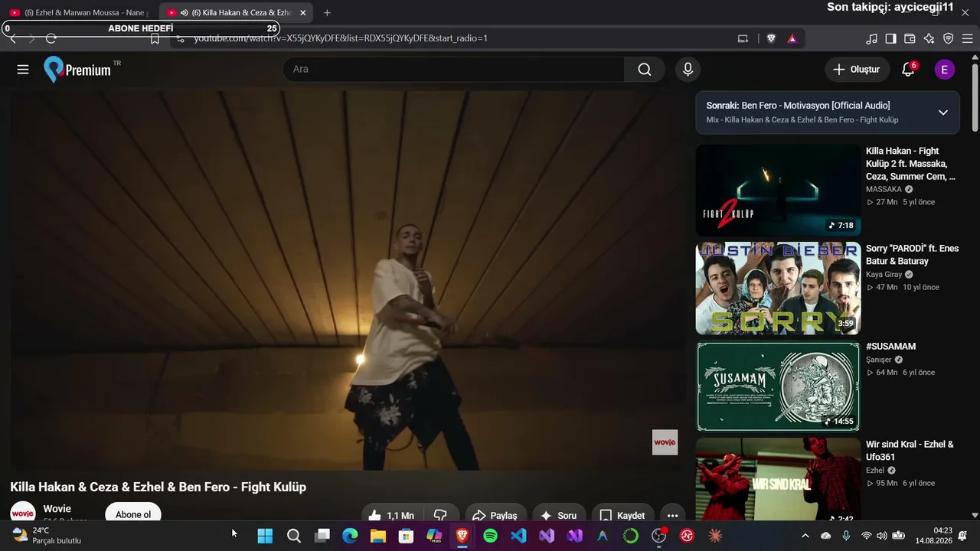Open the YouTube guide hamburger menu
The image size is (980, 551).
click(23, 70)
